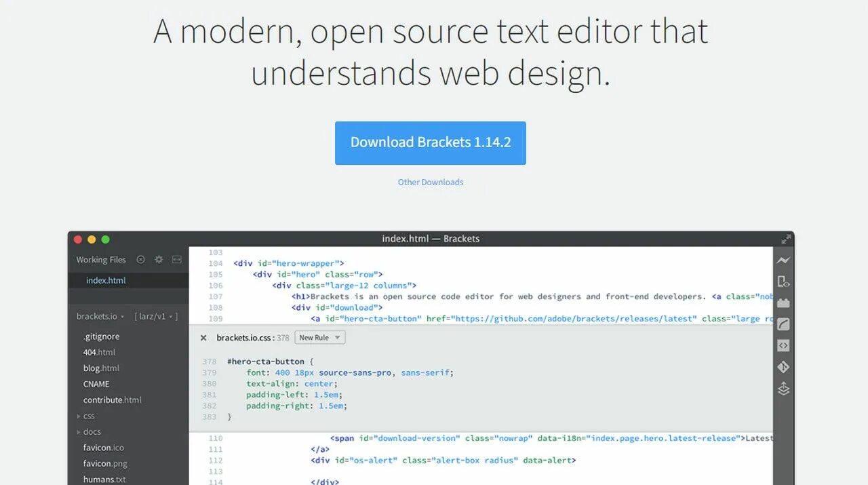Open the CNAME file
This screenshot has height=485, width=868.
pyautogui.click(x=96, y=384)
